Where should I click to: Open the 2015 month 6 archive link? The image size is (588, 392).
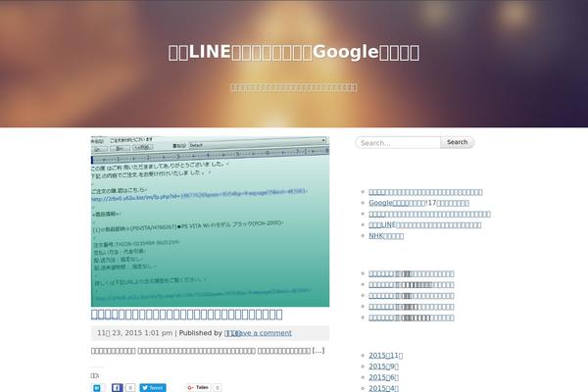click(383, 377)
